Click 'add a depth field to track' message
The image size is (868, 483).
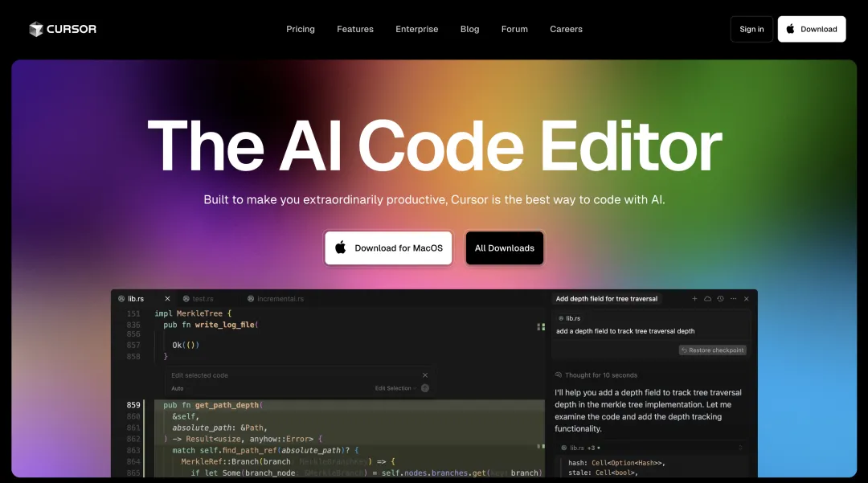(625, 331)
